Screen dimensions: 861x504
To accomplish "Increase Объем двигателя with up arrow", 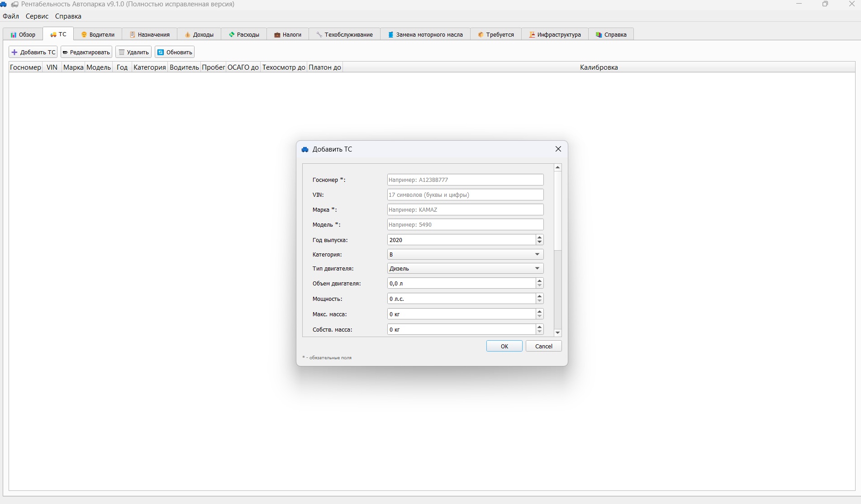I will pos(539,281).
